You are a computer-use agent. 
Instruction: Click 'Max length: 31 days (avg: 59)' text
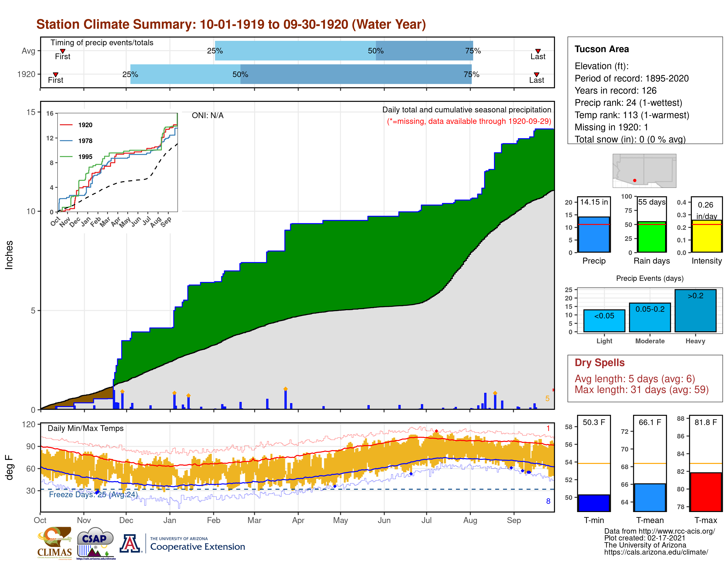tap(642, 389)
